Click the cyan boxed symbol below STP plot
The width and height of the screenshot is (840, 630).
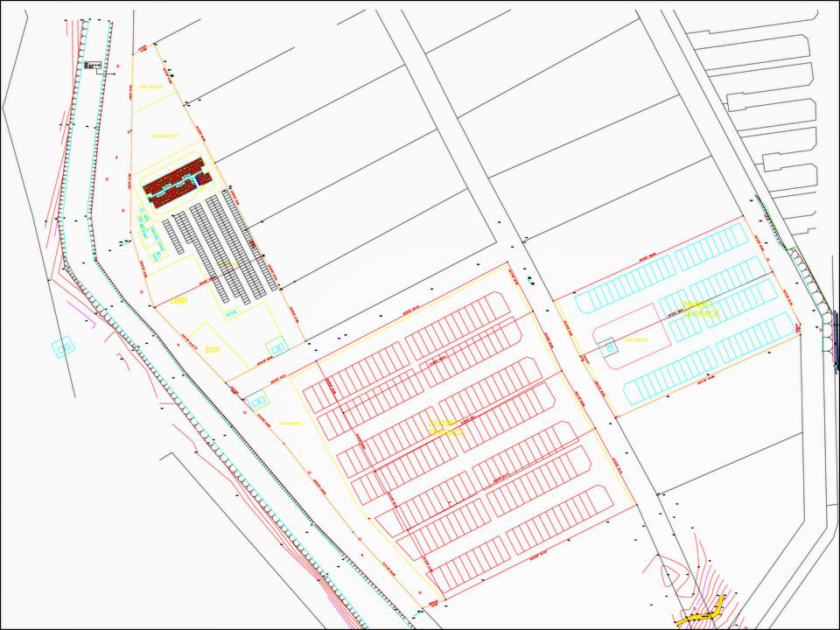[x=257, y=402]
